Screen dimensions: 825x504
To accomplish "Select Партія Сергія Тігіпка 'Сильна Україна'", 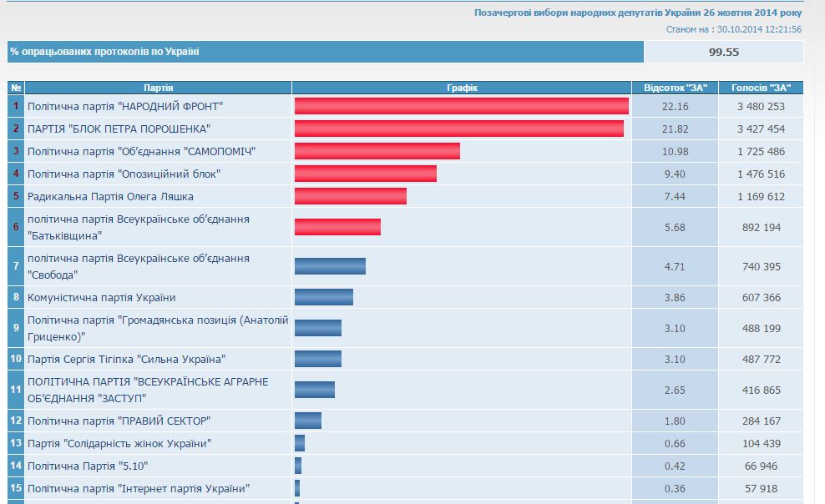I will [x=126, y=359].
